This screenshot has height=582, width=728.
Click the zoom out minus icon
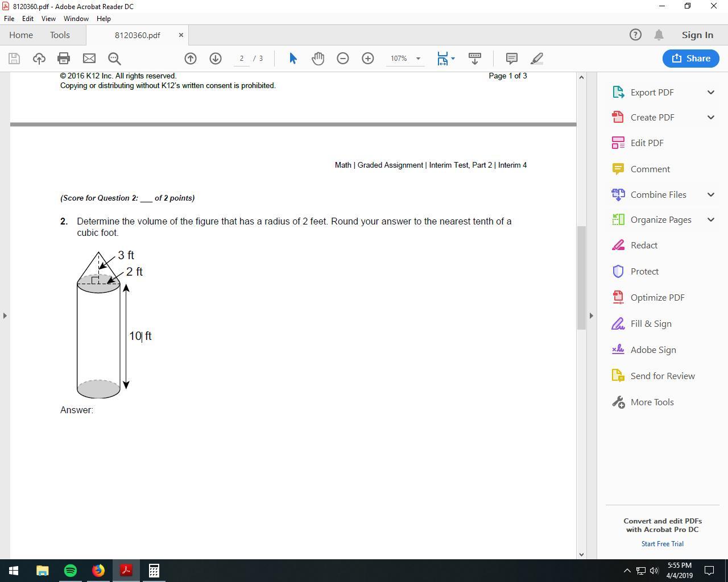pos(343,59)
